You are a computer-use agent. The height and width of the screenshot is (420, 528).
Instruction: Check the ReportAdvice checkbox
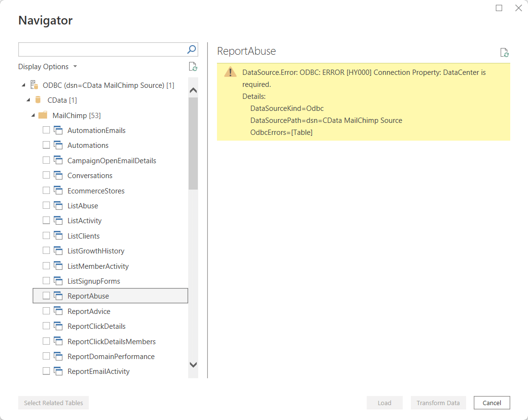click(x=46, y=311)
